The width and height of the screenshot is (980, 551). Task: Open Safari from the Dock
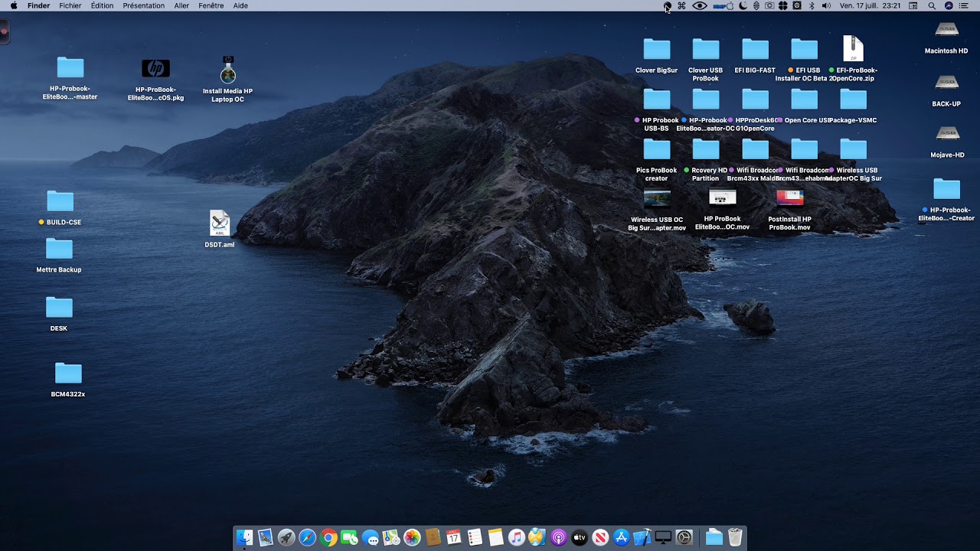click(x=307, y=537)
